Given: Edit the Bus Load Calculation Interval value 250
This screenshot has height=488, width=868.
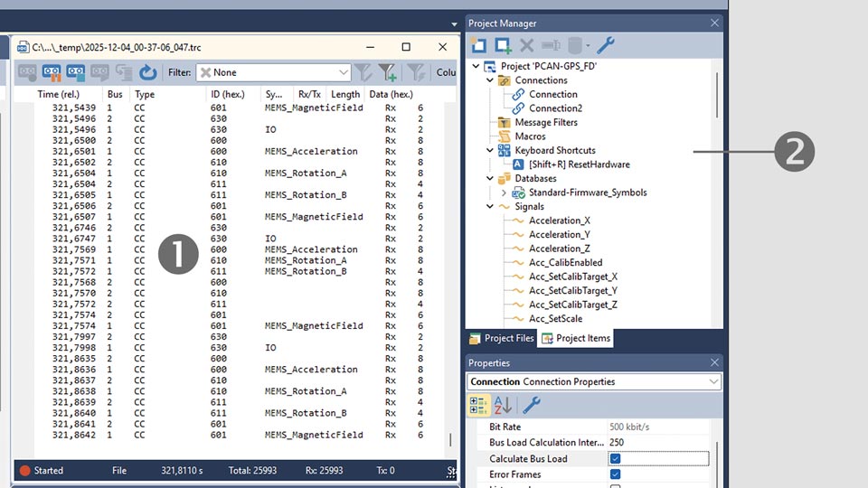Looking at the screenshot, I should pos(657,443).
